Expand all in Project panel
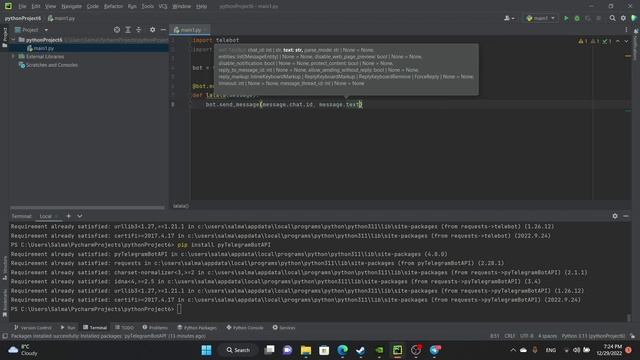The width and height of the screenshot is (640, 360). tap(128, 30)
